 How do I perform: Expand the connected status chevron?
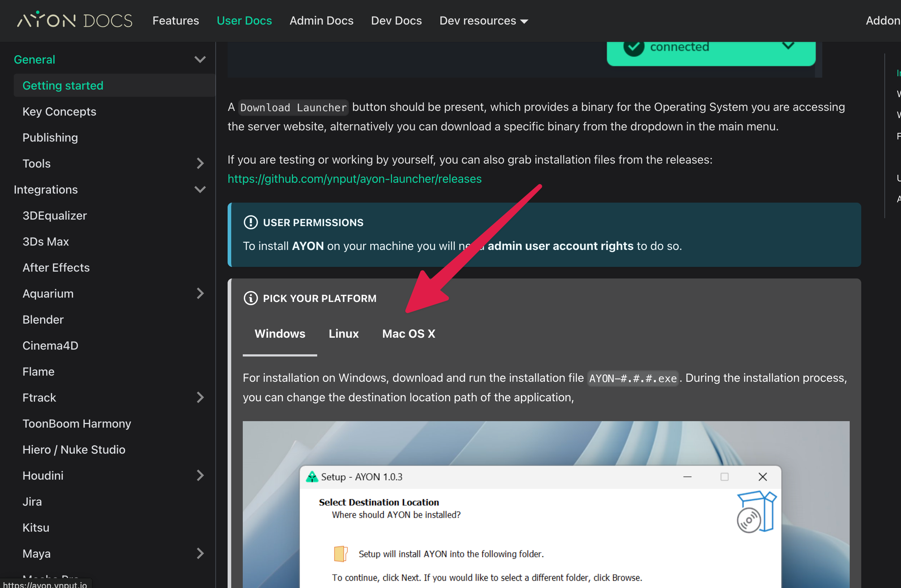pyautogui.click(x=788, y=46)
